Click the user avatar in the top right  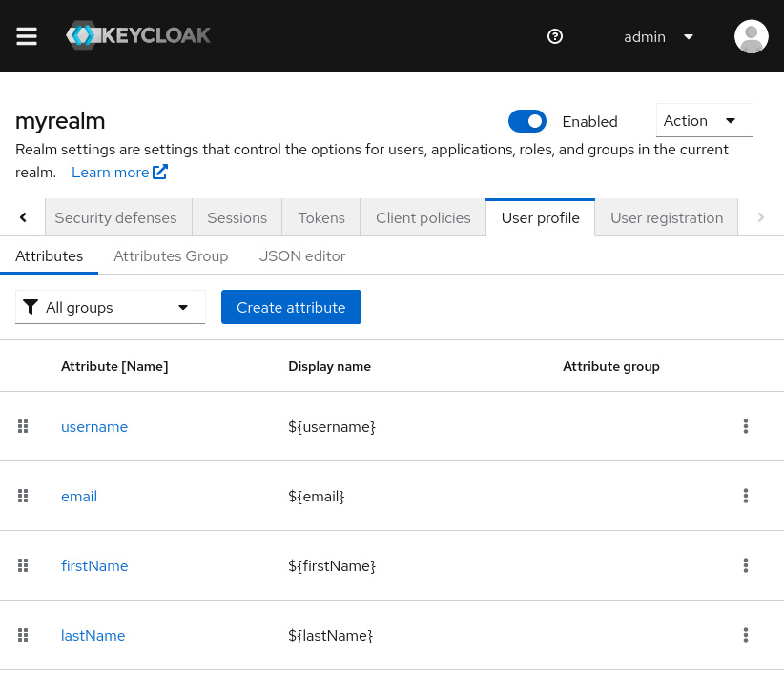coord(751,36)
